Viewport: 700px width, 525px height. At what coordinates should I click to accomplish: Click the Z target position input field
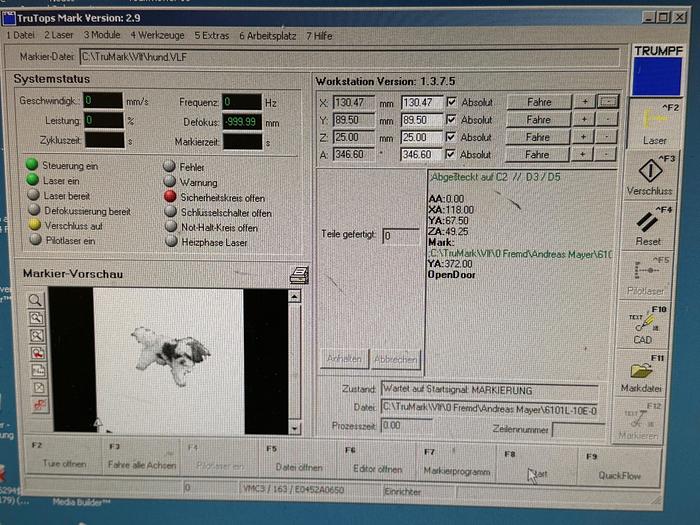tap(421, 138)
